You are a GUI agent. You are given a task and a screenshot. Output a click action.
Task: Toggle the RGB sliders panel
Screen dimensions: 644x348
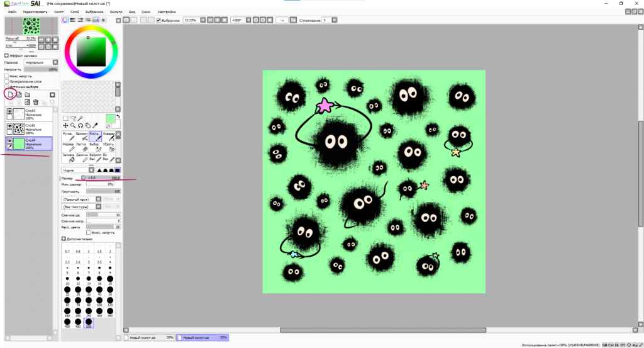(73, 20)
